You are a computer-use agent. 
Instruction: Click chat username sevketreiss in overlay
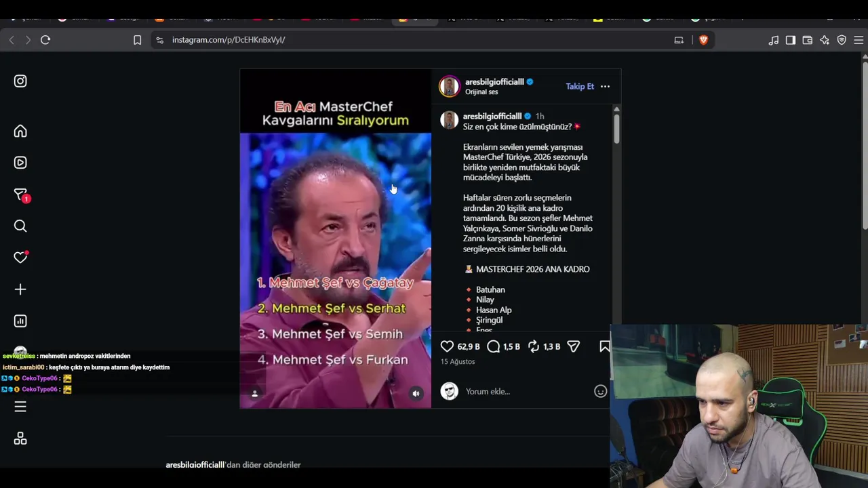(19, 356)
